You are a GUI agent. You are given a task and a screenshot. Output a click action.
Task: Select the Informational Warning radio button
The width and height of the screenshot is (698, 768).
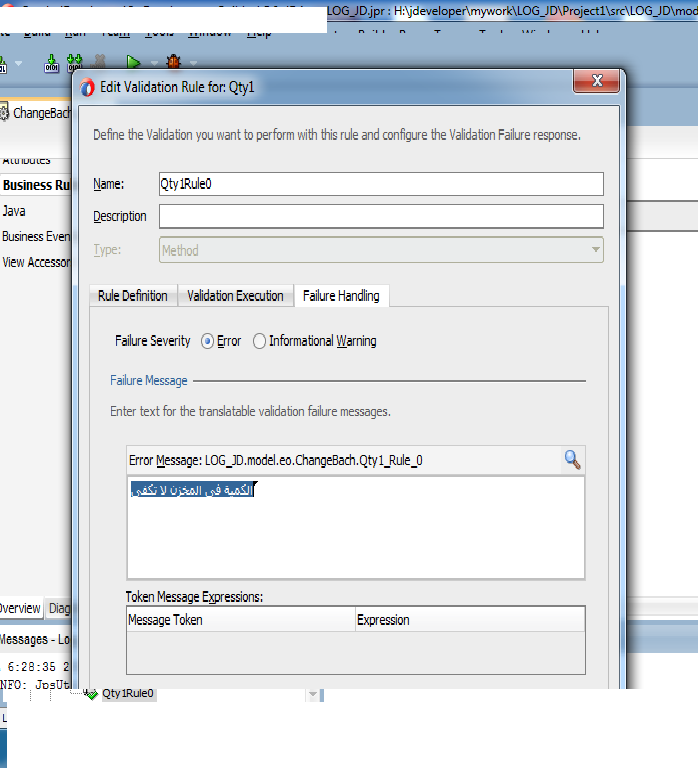tap(260, 341)
